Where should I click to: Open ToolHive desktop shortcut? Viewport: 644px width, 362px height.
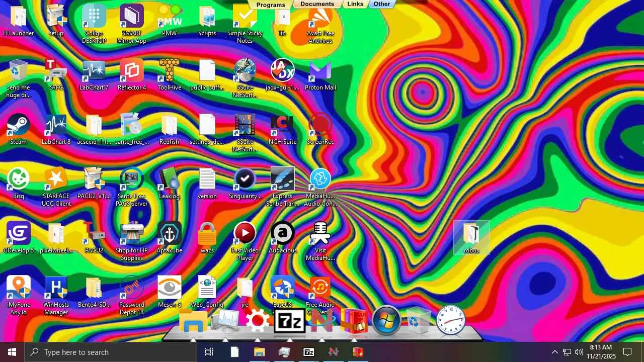[170, 75]
